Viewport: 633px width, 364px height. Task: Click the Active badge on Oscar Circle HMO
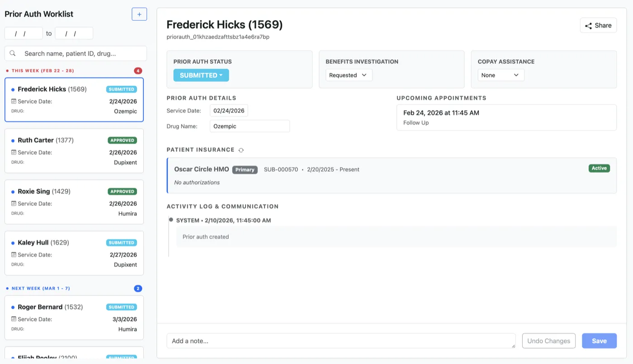click(x=599, y=168)
